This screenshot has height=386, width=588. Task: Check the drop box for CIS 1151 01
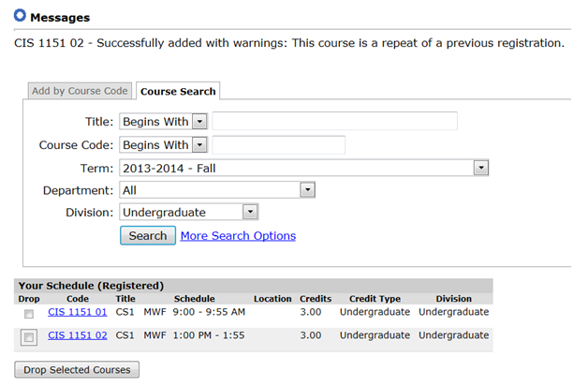[x=29, y=313]
